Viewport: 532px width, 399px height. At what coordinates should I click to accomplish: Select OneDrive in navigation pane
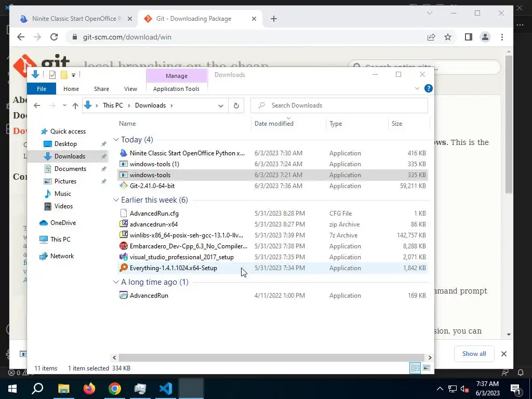[63, 222]
